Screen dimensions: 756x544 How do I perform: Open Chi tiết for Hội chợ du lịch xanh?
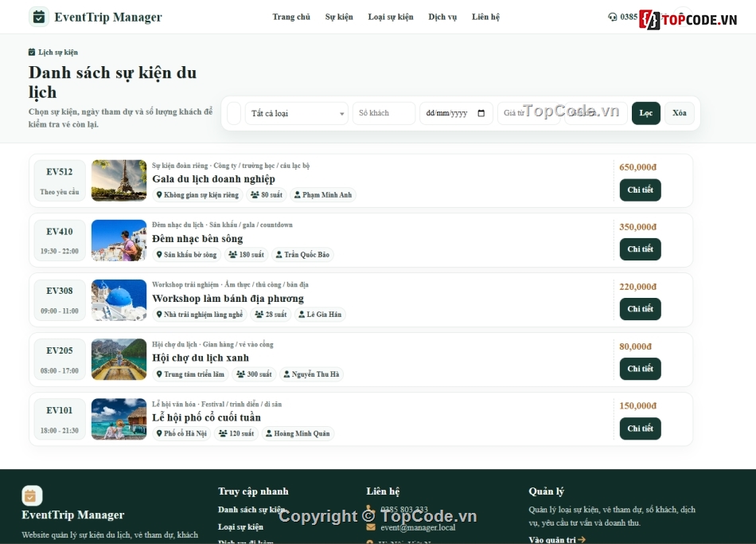[x=641, y=369]
